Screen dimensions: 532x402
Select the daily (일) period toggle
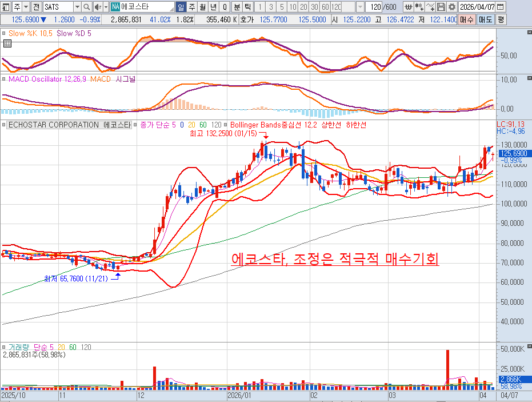pos(181,7)
